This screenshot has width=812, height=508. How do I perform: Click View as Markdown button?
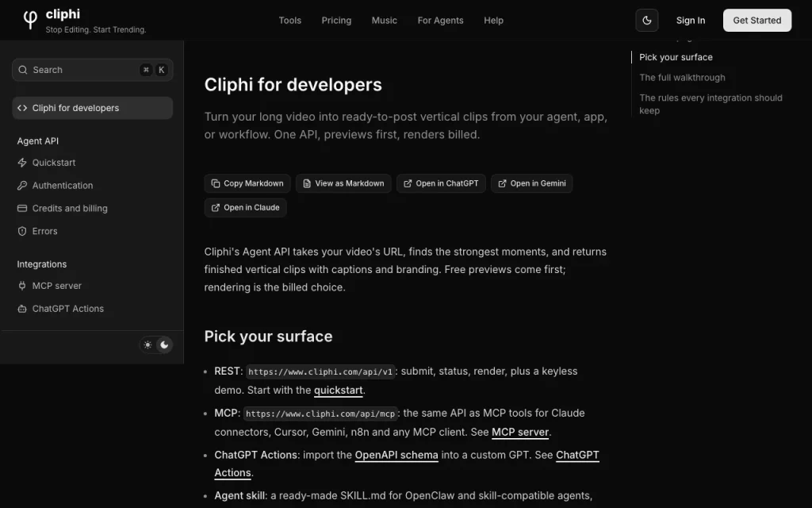coord(344,183)
